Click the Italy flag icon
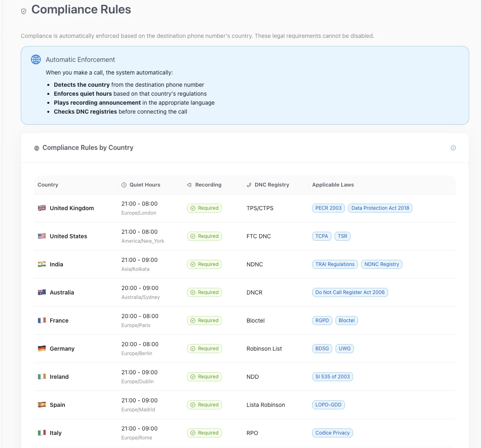The width and height of the screenshot is (481, 448). tap(42, 433)
